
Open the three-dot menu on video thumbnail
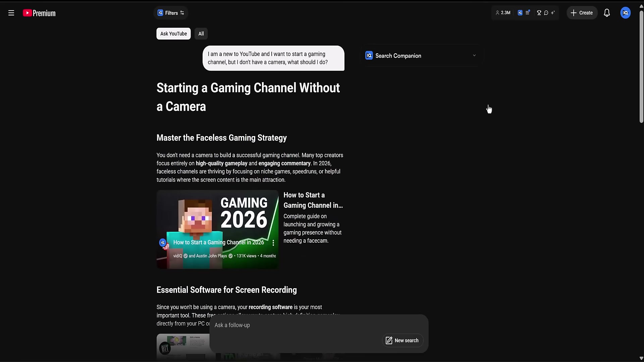273,243
